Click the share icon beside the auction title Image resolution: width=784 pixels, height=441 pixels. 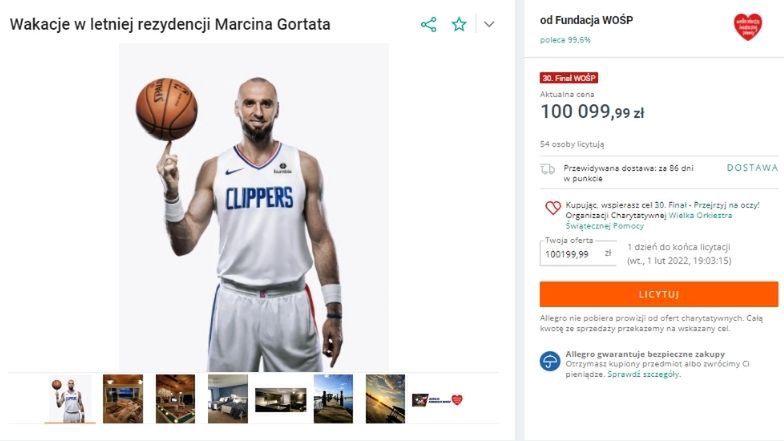tap(428, 24)
